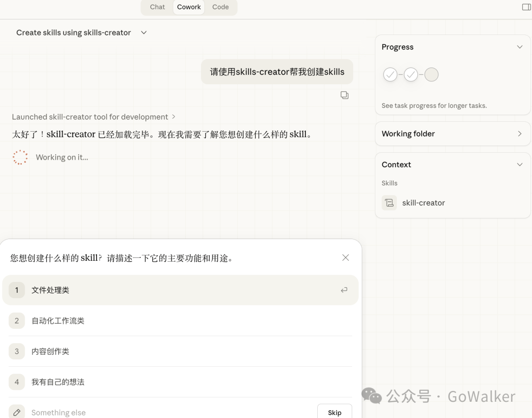This screenshot has width=532, height=418.
Task: Expand the Working folder panel
Action: [453, 134]
